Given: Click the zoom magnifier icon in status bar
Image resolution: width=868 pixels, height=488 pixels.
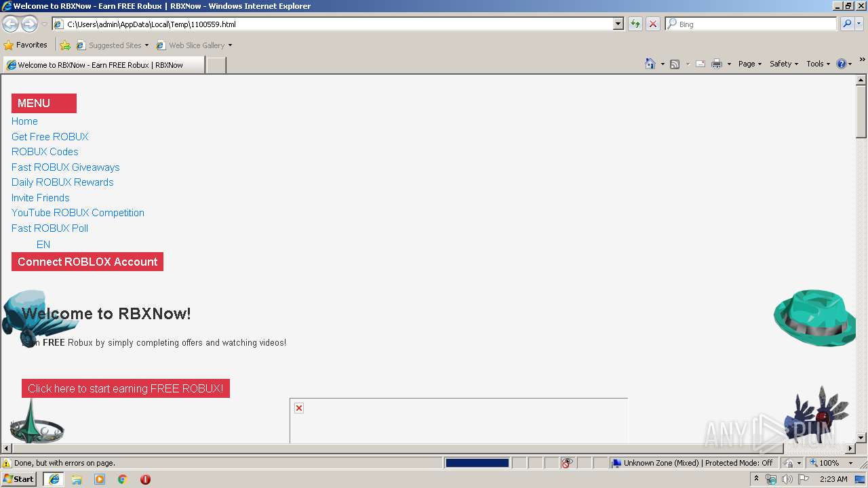Looking at the screenshot, I should click(813, 463).
